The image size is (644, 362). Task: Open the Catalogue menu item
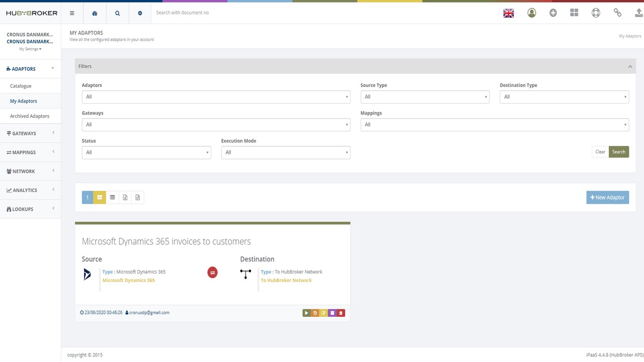pyautogui.click(x=21, y=86)
